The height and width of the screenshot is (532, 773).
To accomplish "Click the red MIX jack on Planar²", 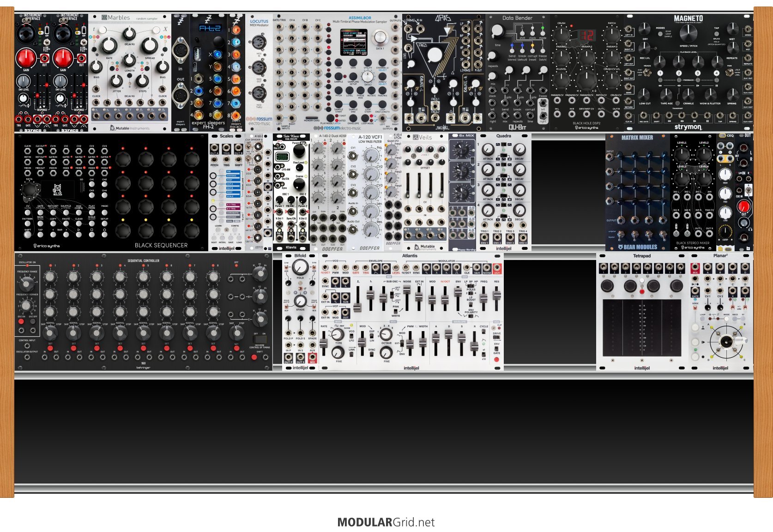I will pos(695,267).
